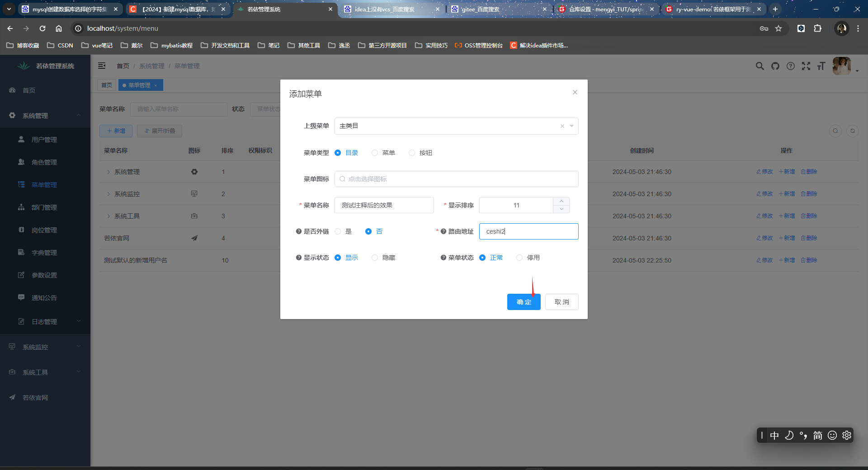Image resolution: width=868 pixels, height=470 pixels.
Task: Click the hide-search round icon
Action: (x=835, y=131)
